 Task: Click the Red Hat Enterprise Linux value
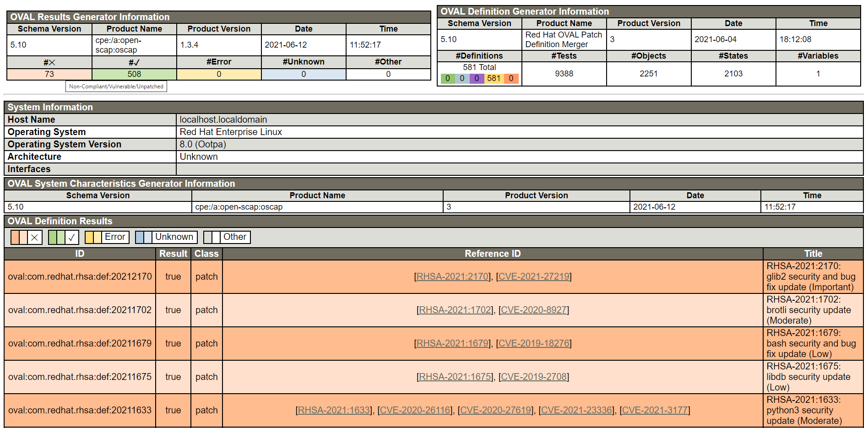(231, 132)
